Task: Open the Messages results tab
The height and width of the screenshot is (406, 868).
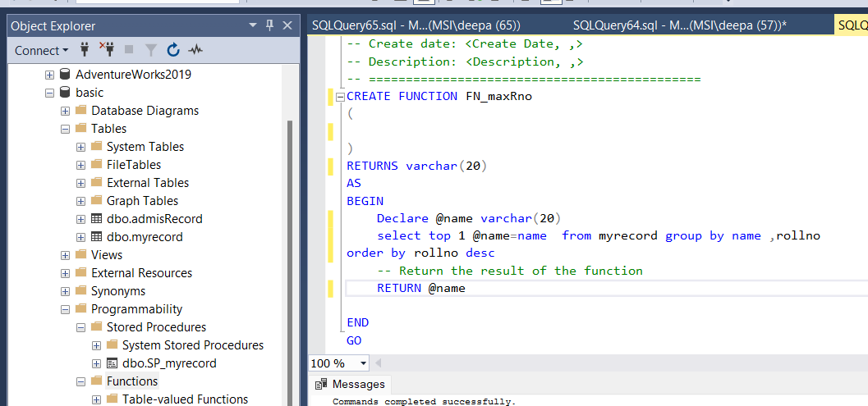Action: 351,384
